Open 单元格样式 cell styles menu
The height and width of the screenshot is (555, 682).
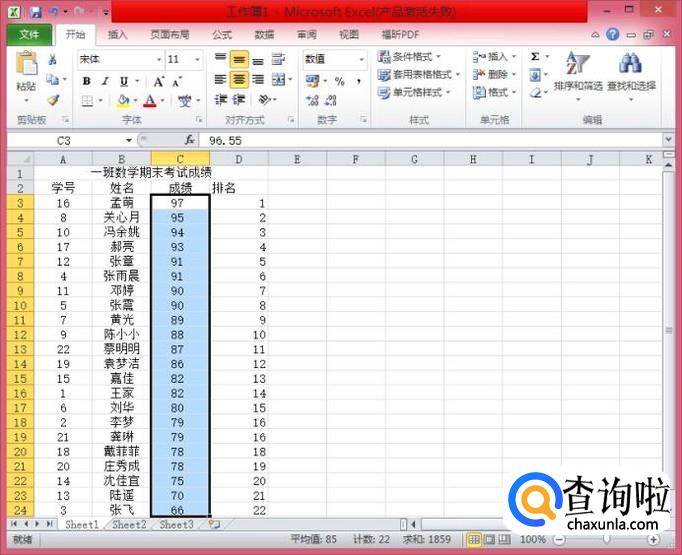pos(414,92)
